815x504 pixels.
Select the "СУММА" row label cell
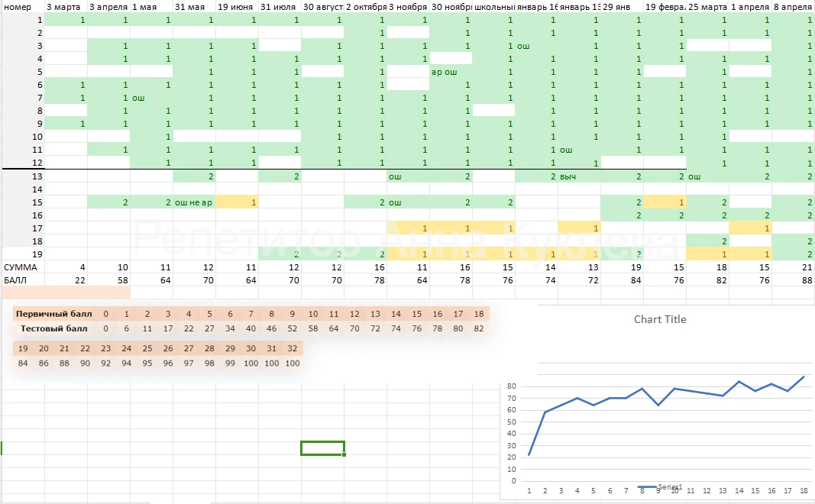click(19, 267)
